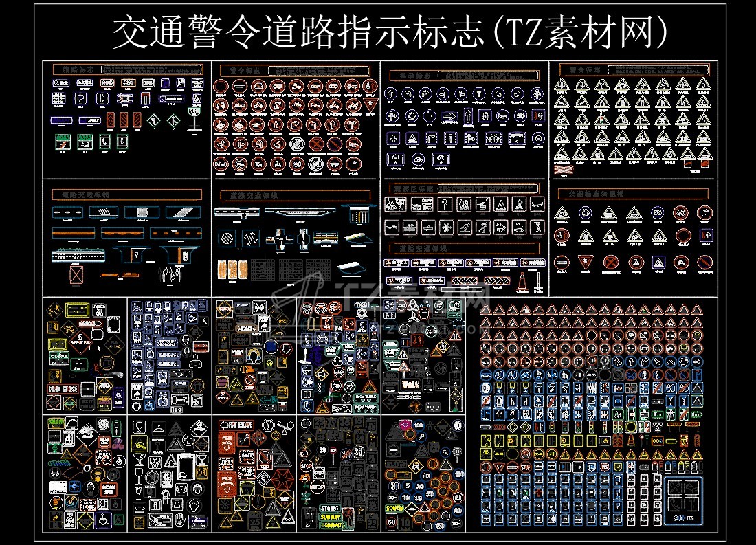Select the 旅游区标志 section heading

point(413,188)
